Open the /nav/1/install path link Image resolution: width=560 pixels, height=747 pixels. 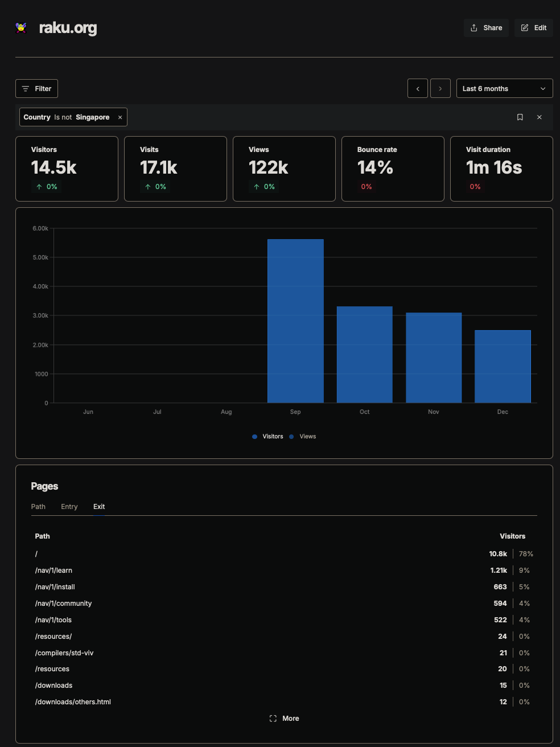tap(55, 587)
